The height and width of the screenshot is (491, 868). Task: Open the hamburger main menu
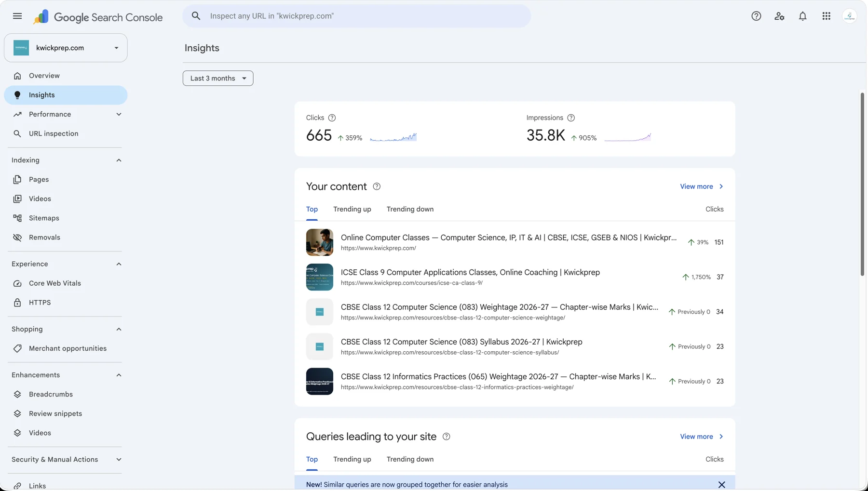[17, 16]
